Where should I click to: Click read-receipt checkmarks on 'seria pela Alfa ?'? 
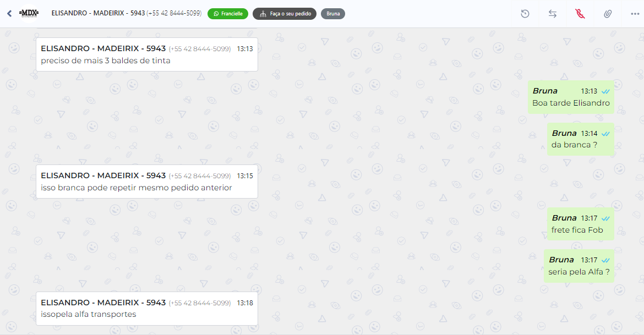click(x=605, y=260)
